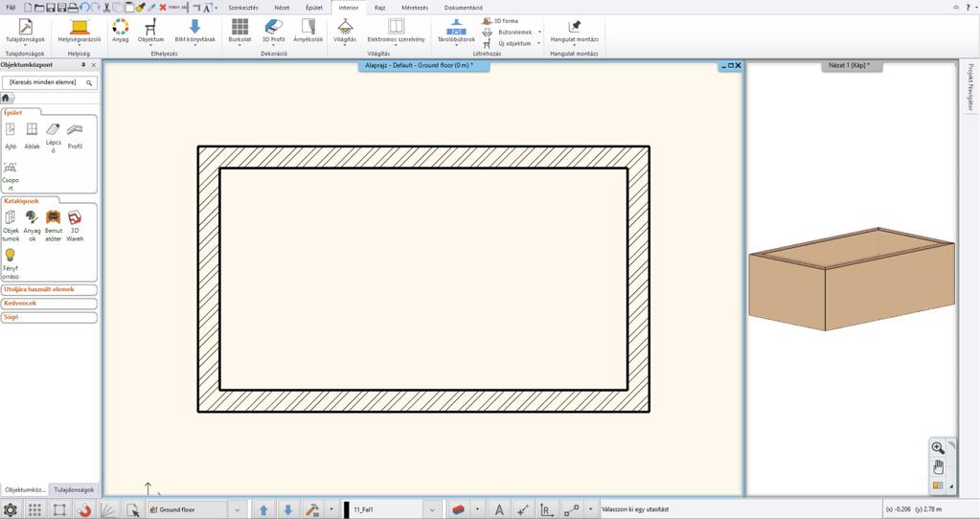Toggle the cursor selection page icon

[x=132, y=509]
